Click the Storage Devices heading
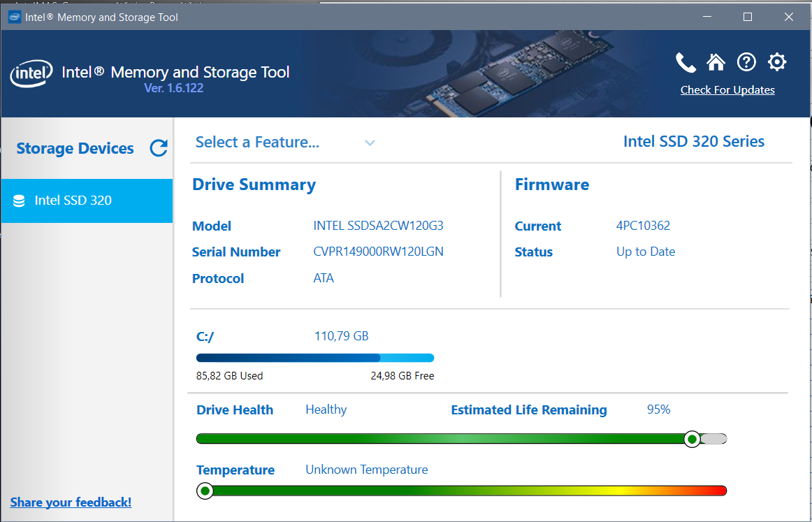Image resolution: width=812 pixels, height=522 pixels. pyautogui.click(x=75, y=149)
